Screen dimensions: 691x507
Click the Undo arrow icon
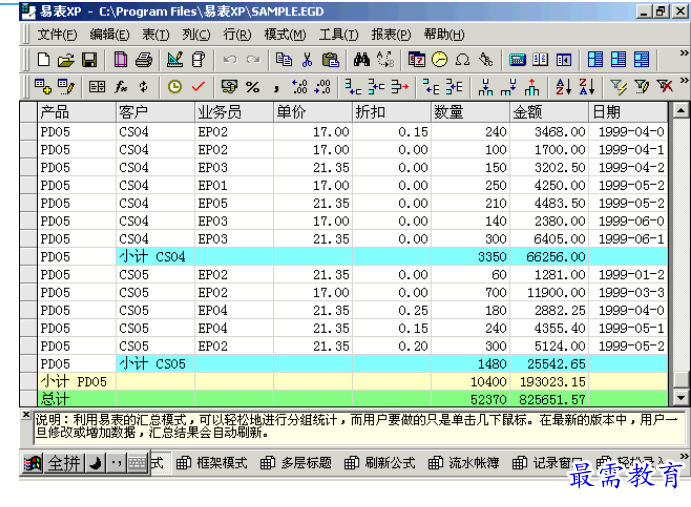point(230,60)
